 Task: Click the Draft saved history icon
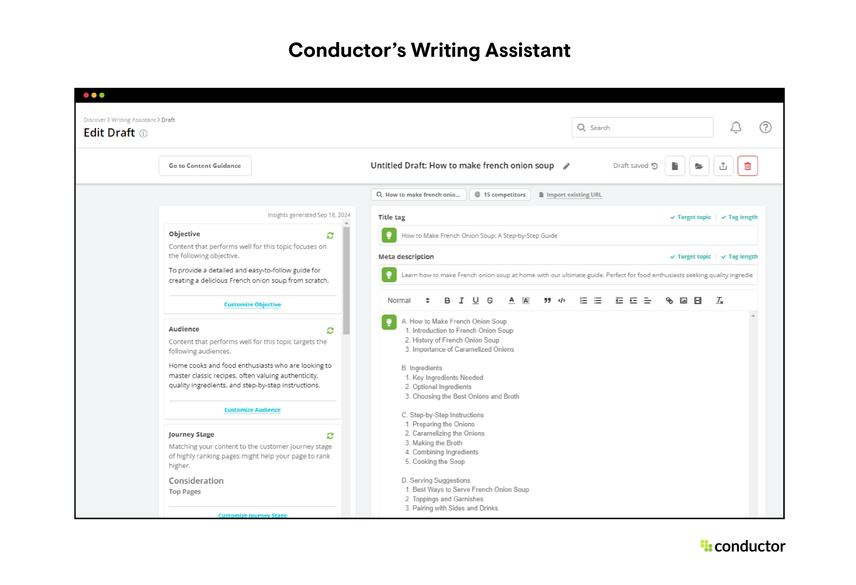655,166
